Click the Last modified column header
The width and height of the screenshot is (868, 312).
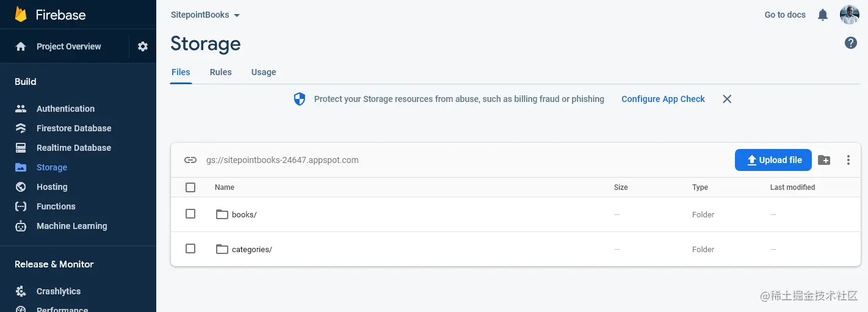click(x=792, y=187)
